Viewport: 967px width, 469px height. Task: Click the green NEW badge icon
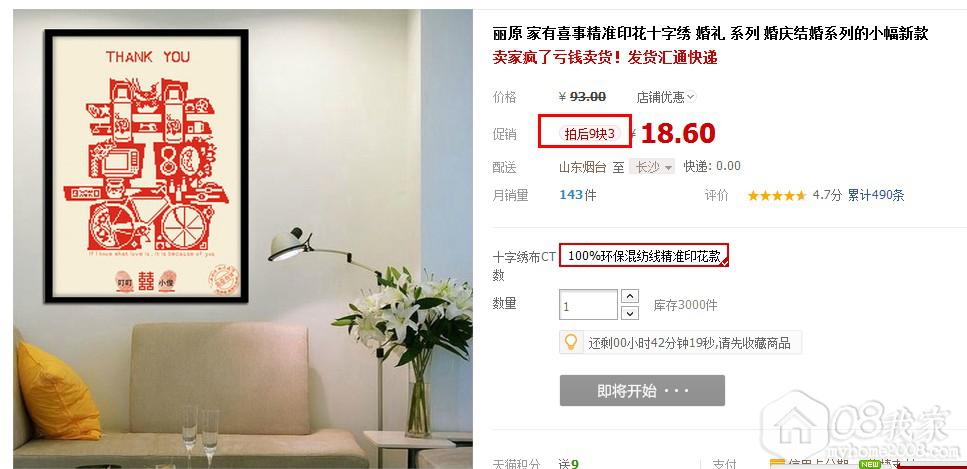870,464
